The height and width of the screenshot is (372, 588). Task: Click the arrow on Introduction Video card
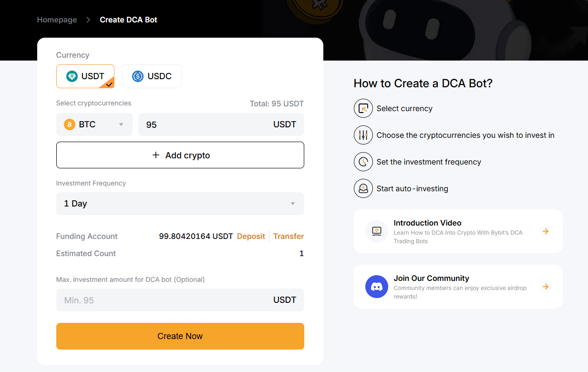point(546,231)
